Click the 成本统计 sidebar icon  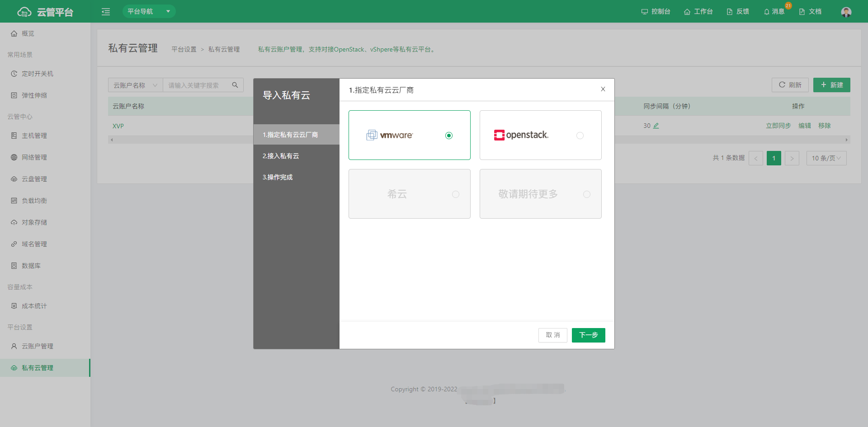[14, 306]
